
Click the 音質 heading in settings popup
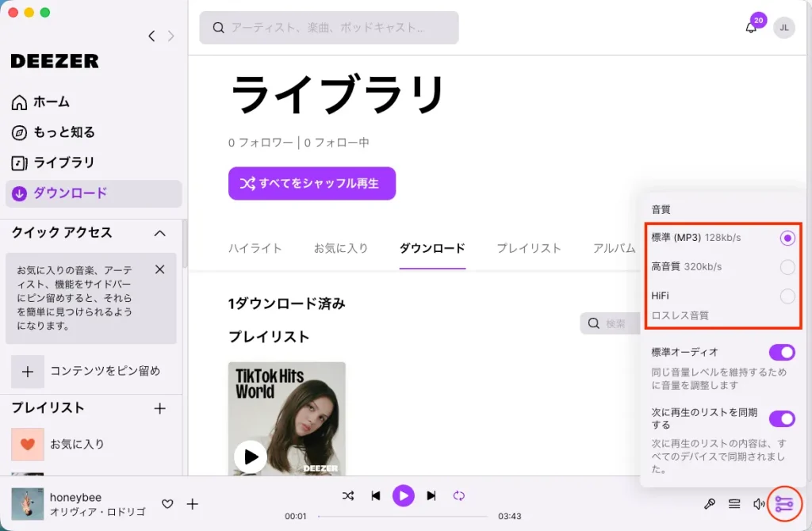tap(661, 209)
